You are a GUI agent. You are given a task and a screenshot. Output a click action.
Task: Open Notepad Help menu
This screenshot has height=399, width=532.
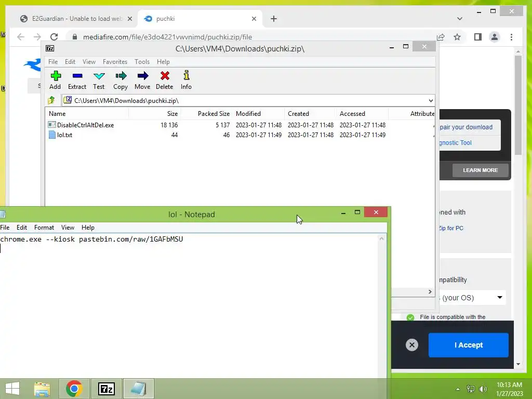(88, 228)
